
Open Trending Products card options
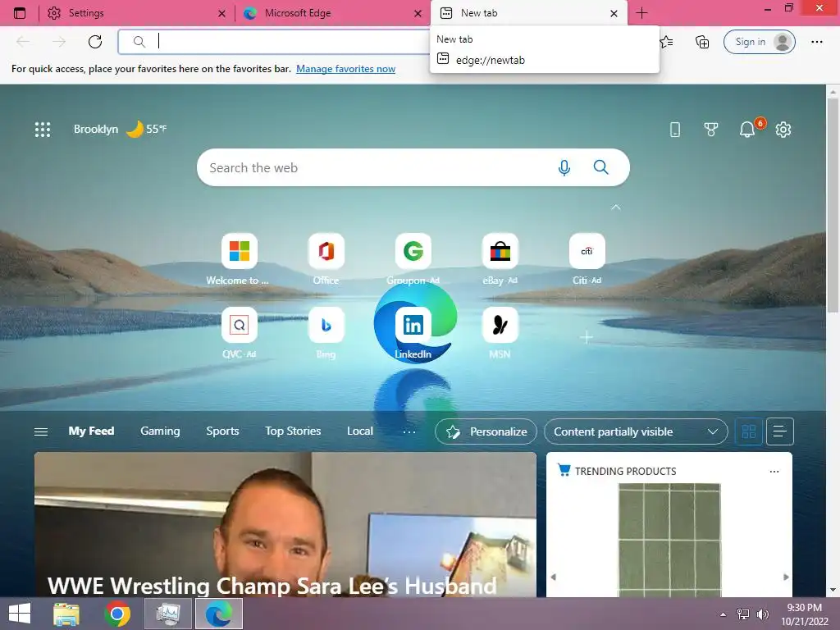click(x=774, y=472)
